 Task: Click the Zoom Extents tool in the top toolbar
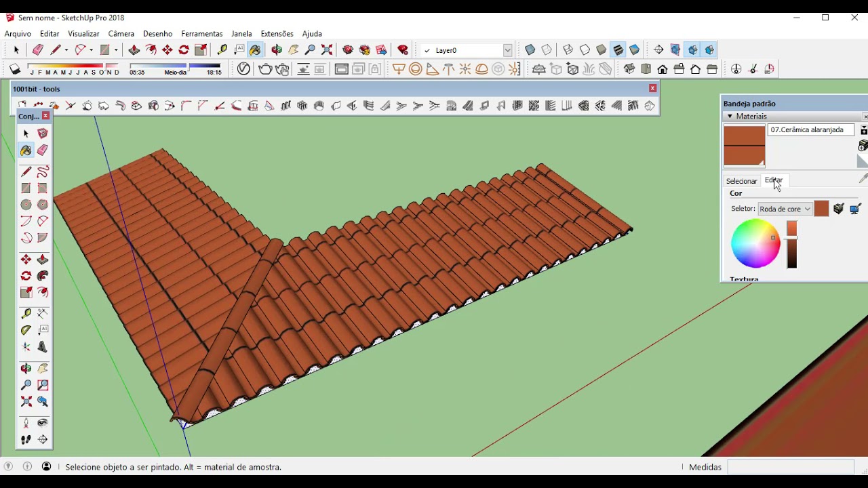coord(327,50)
